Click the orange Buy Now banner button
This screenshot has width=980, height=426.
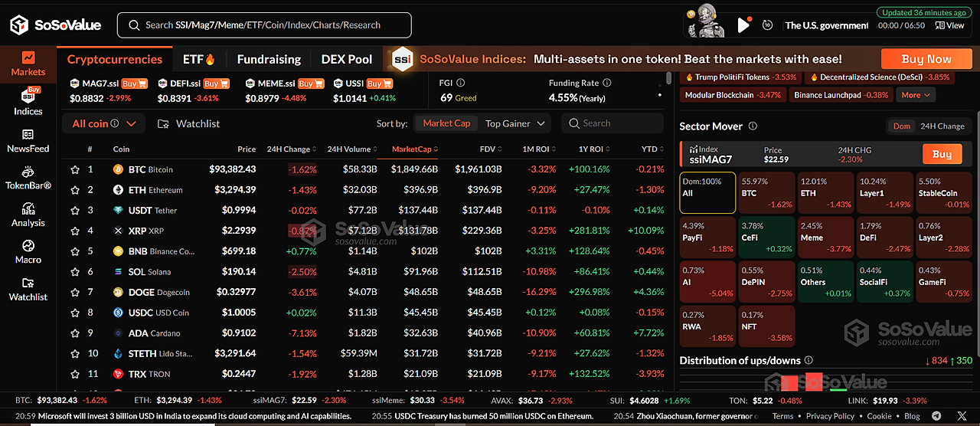click(926, 59)
